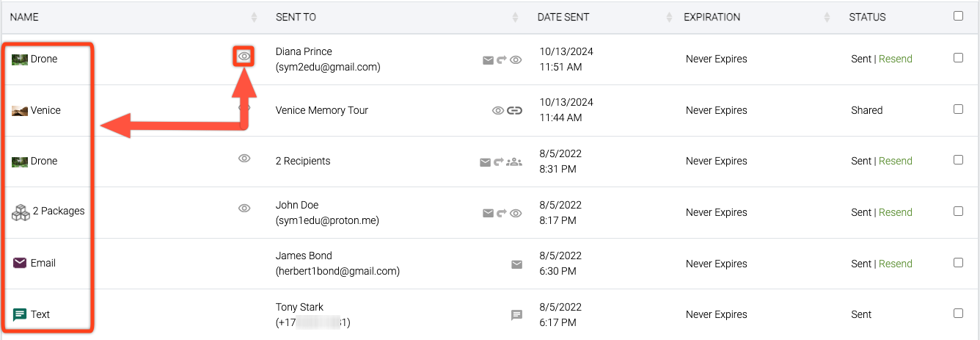The width and height of the screenshot is (980, 340).
Task: Click Resend for the Diana Prince row
Action: coord(895,59)
